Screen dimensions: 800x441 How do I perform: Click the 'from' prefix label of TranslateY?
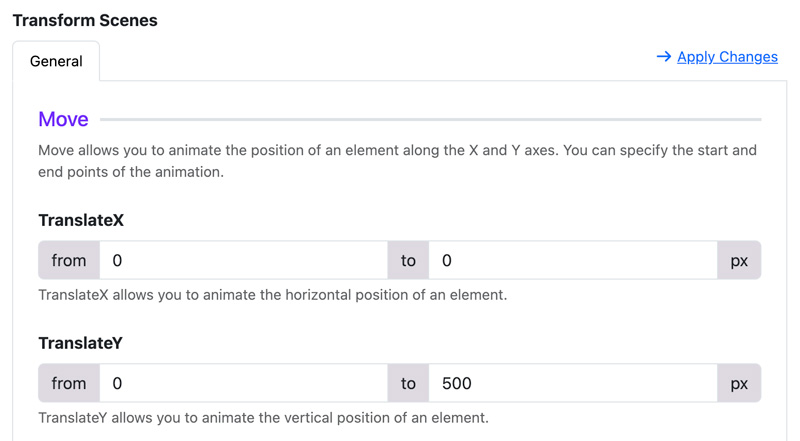tap(69, 383)
